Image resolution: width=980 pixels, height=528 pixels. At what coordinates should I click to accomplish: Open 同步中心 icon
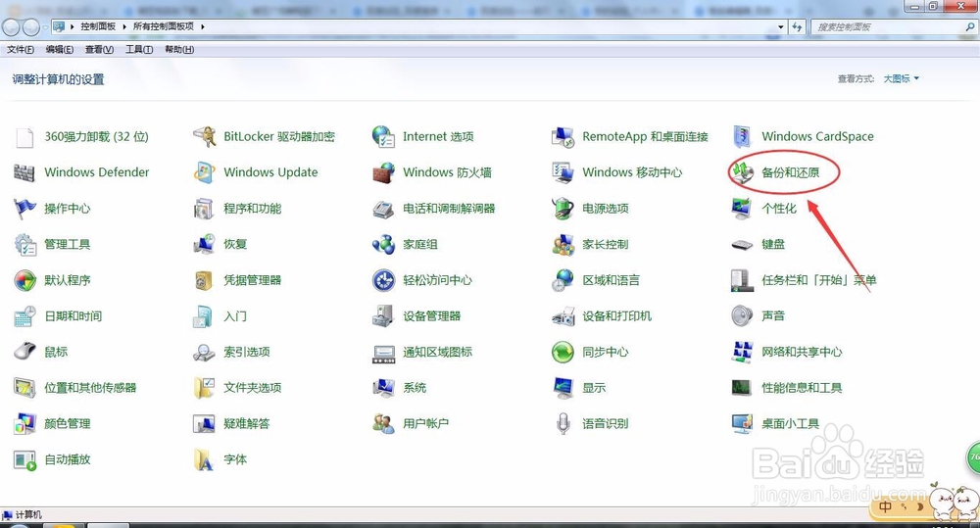click(563, 353)
